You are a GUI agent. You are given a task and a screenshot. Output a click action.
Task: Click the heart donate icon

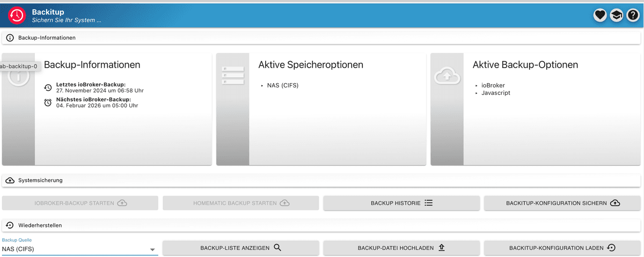[x=600, y=16]
